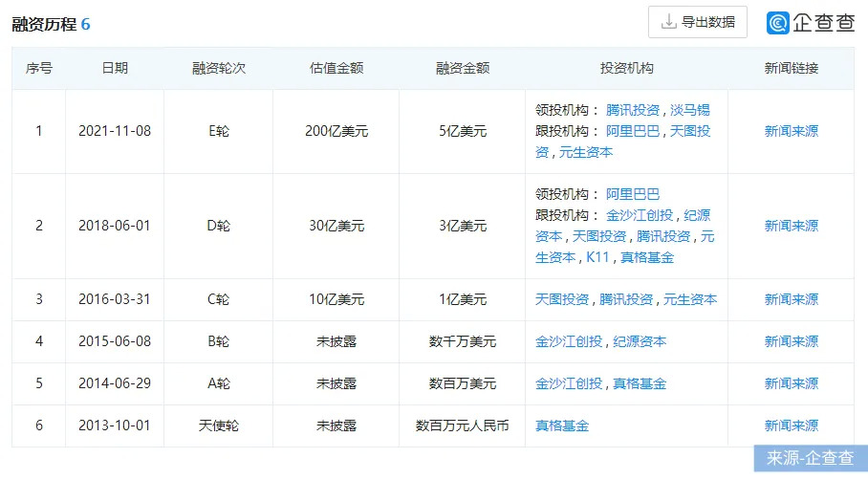Click the E轮 round cell
Screen dimensions: 868x480
(219, 131)
